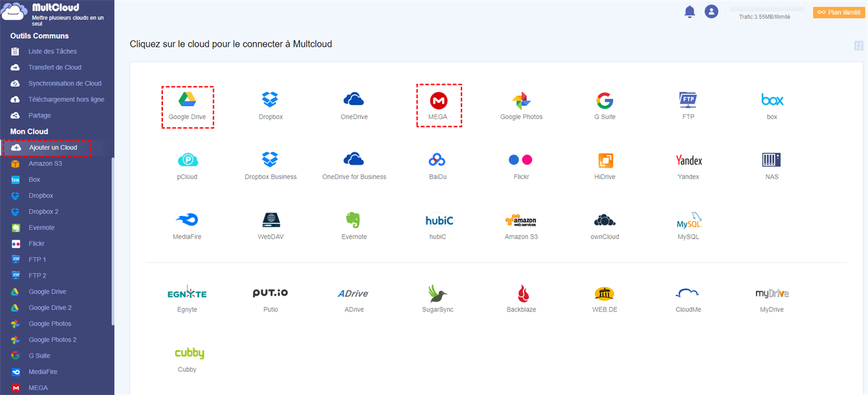Select the ADrive logo
The image size is (868, 395).
[353, 293]
